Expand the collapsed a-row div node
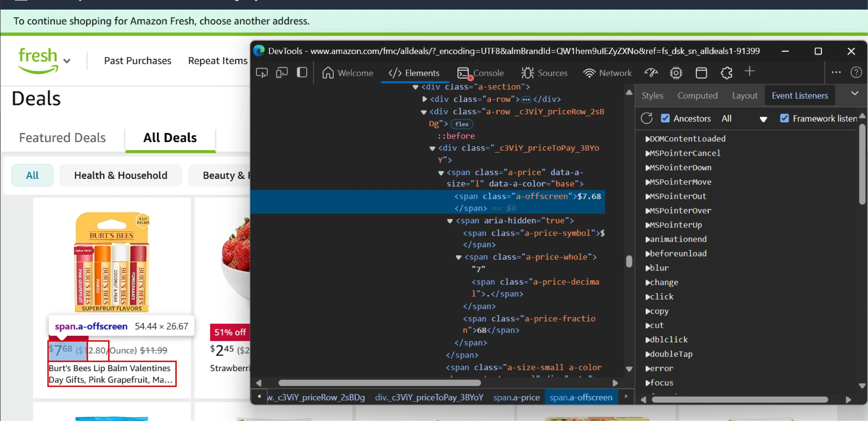 424,99
